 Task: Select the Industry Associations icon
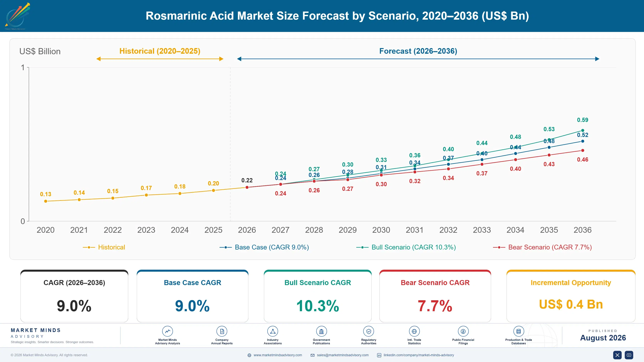point(273,331)
